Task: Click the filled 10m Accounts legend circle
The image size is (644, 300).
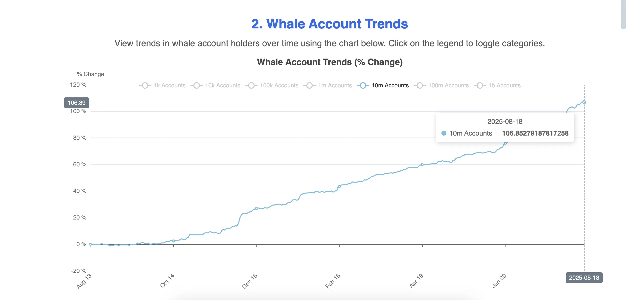Action: (363, 85)
